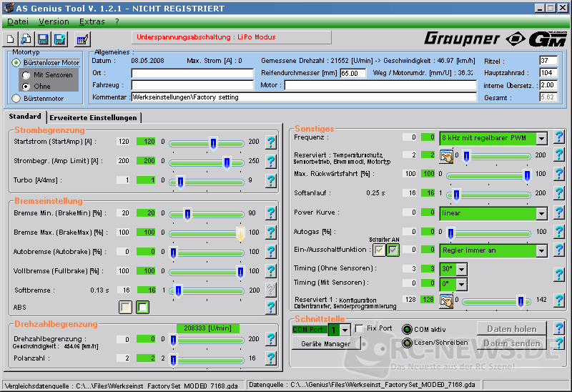Screen dimensions: 572x392
Task: Click hand icon for Reserviert Temperaturschutz
Action: tap(446, 156)
